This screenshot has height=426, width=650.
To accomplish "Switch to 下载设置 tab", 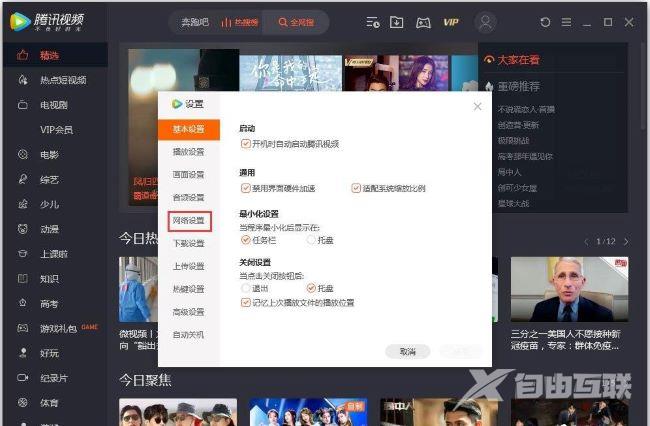I will [189, 244].
